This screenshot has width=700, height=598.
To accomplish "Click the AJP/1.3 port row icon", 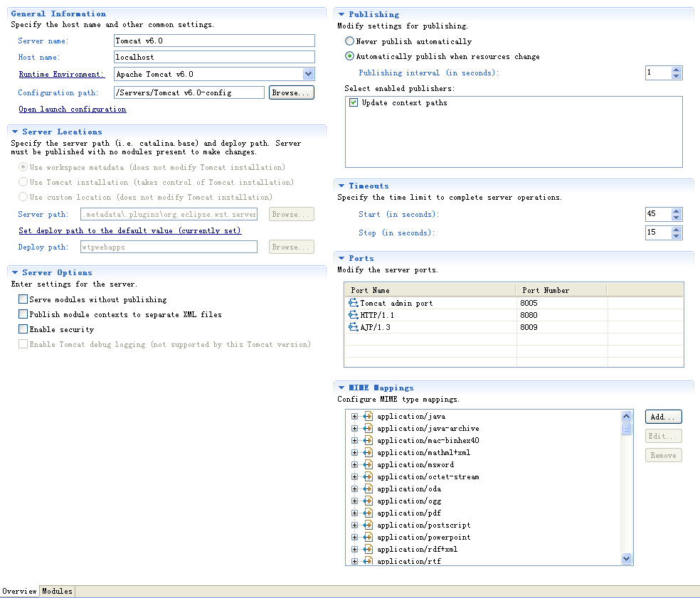I will (x=353, y=327).
